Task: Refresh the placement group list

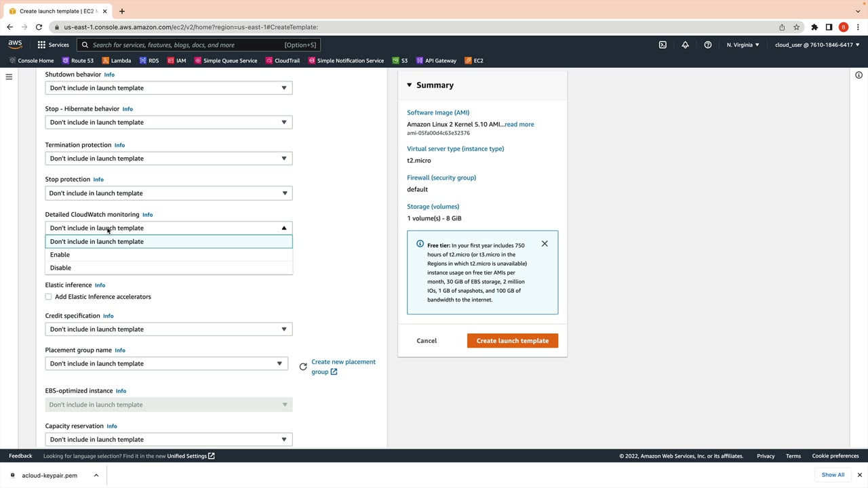Action: tap(303, 367)
